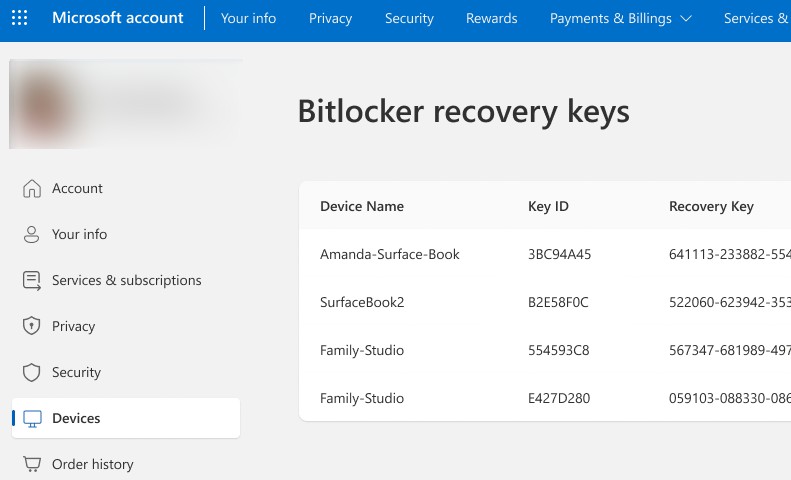This screenshot has width=791, height=480.
Task: Click the Order history cart icon
Action: [32, 463]
